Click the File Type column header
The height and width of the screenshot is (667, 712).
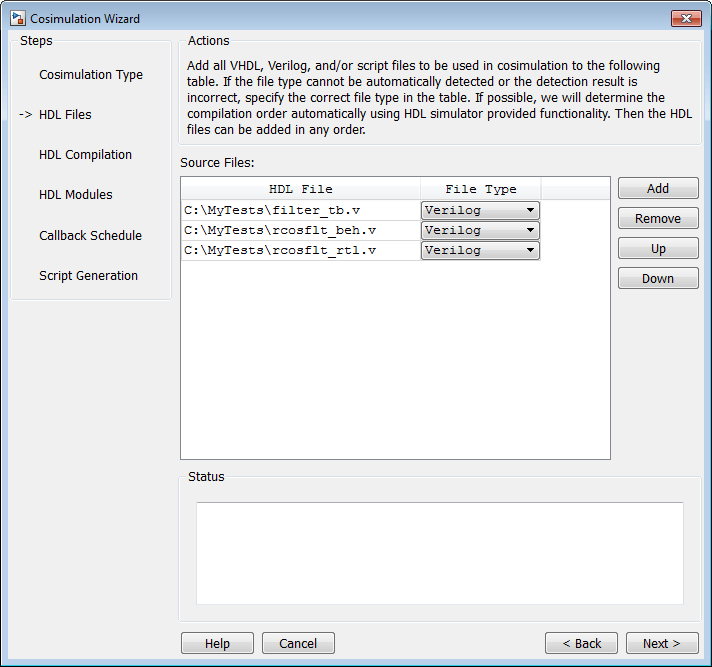pos(480,189)
